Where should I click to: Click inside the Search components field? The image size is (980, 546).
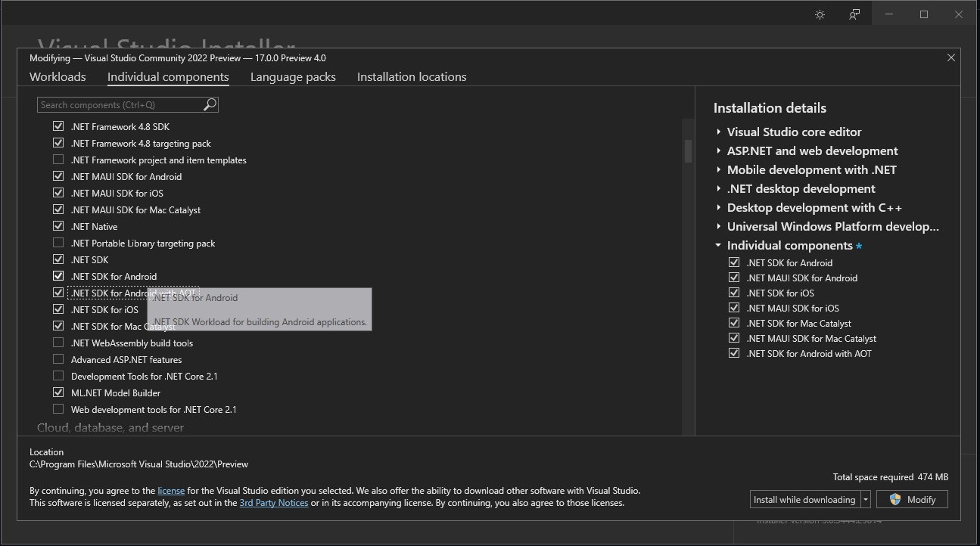(x=114, y=104)
